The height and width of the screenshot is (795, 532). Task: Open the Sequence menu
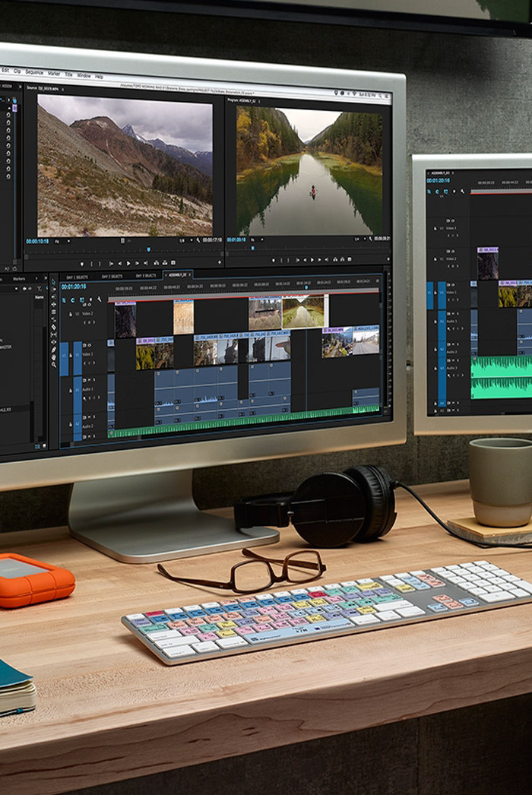pyautogui.click(x=34, y=72)
